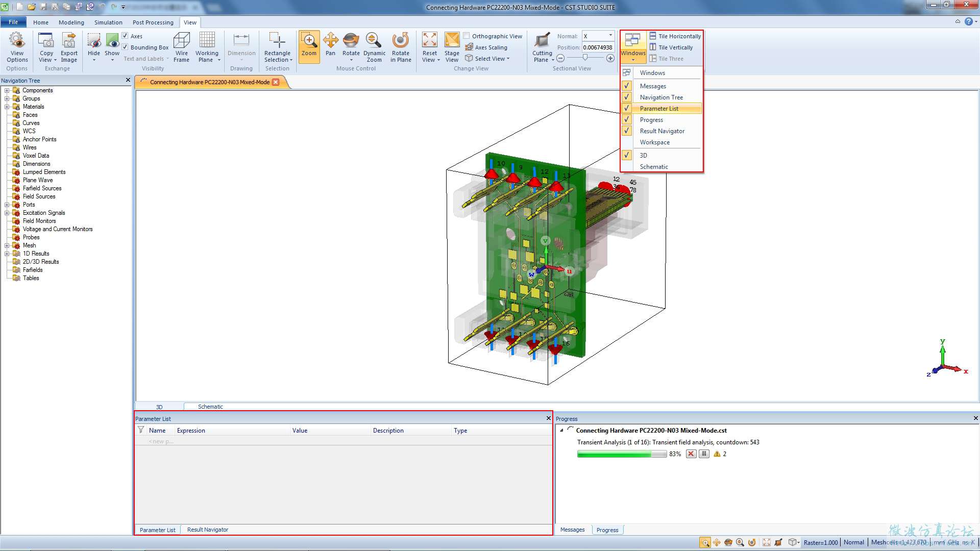Activate Rotate in Plane tool
Image resolution: width=980 pixels, height=551 pixels.
[401, 47]
